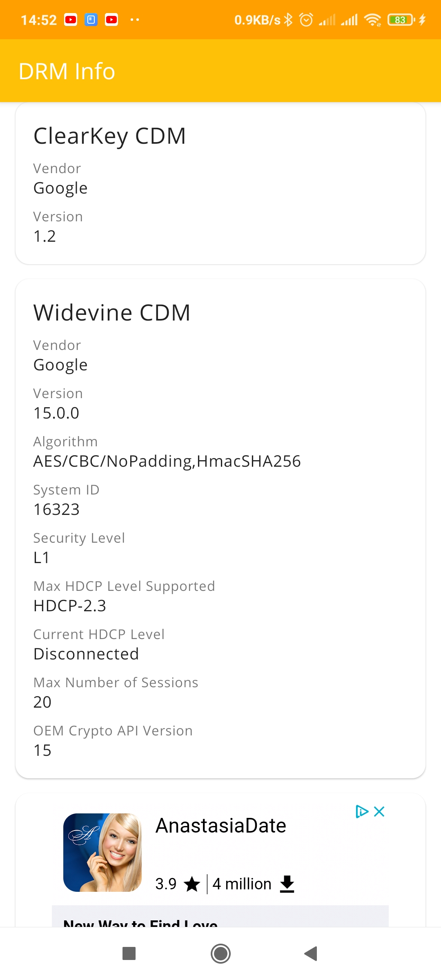Tap the DRM Info title bar
441x980 pixels.
pyautogui.click(x=220, y=71)
